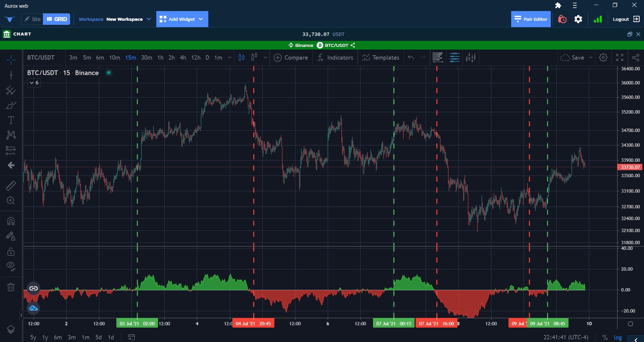
Task: Select the ruler measure tool
Action: [x=11, y=186]
